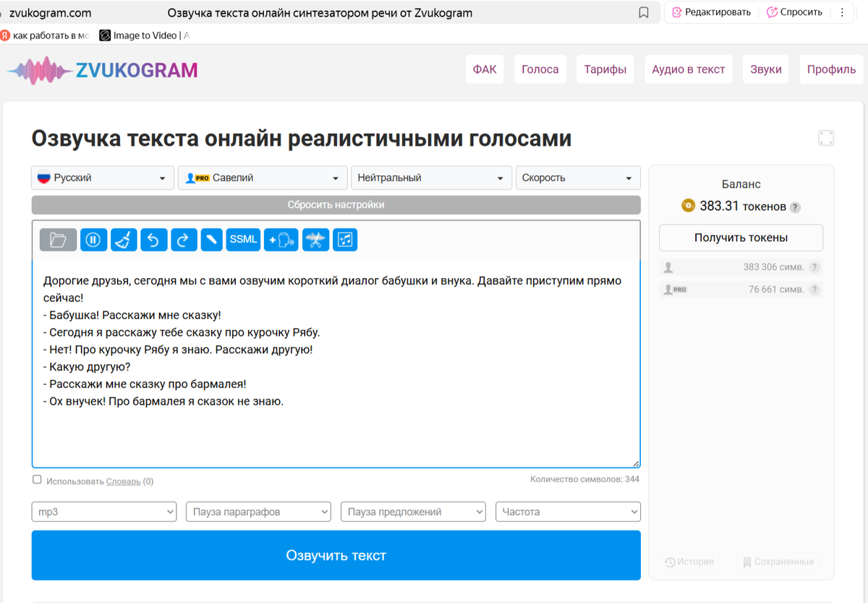This screenshot has height=603, width=868.
Task: Open the audio editing scissors tool
Action: tap(315, 239)
